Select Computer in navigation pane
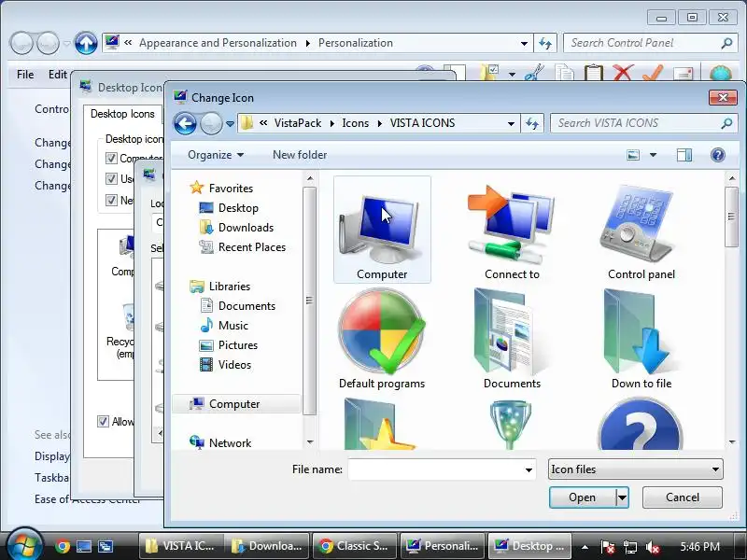The image size is (747, 560). (x=237, y=404)
